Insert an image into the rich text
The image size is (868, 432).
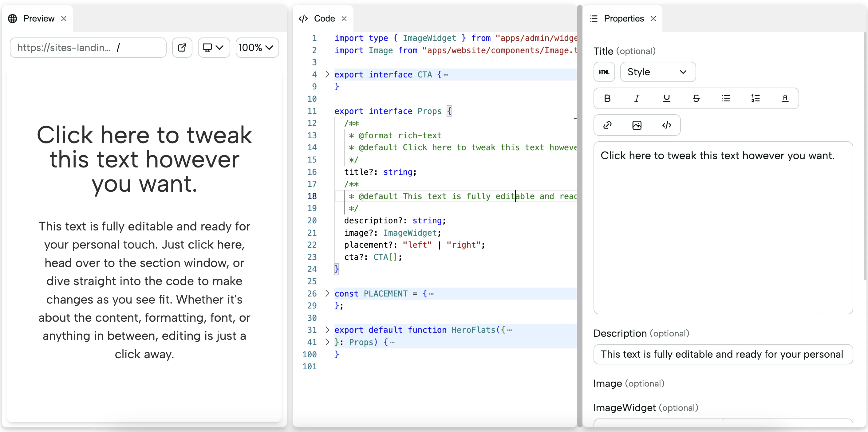637,125
